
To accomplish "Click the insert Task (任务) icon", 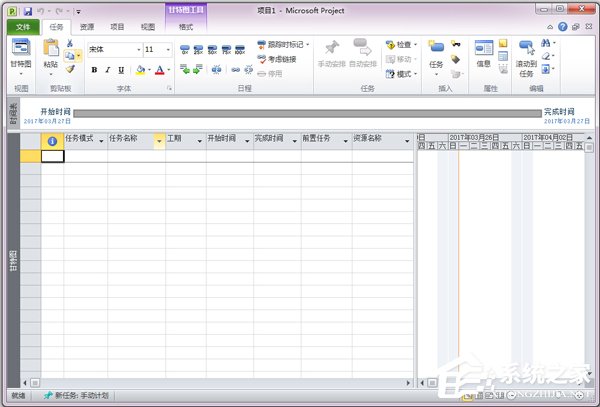I will coord(436,52).
